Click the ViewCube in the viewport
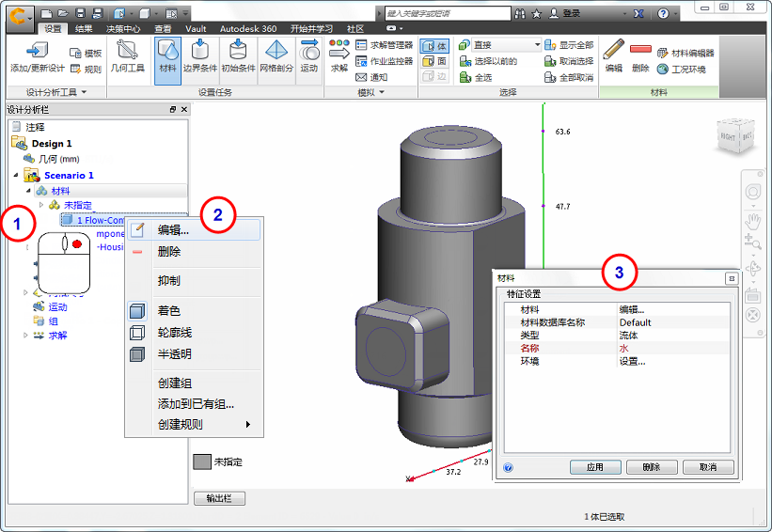The width and height of the screenshot is (772, 532). click(x=735, y=136)
